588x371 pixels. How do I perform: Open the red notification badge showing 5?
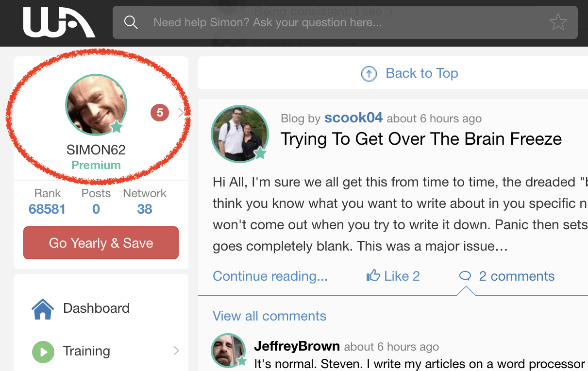(x=160, y=113)
